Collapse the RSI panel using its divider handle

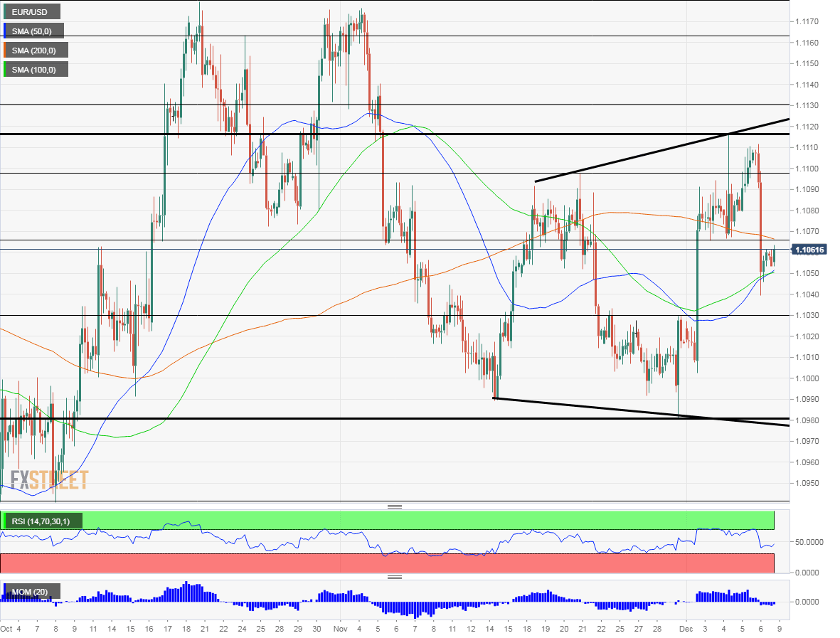pyautogui.click(x=396, y=506)
